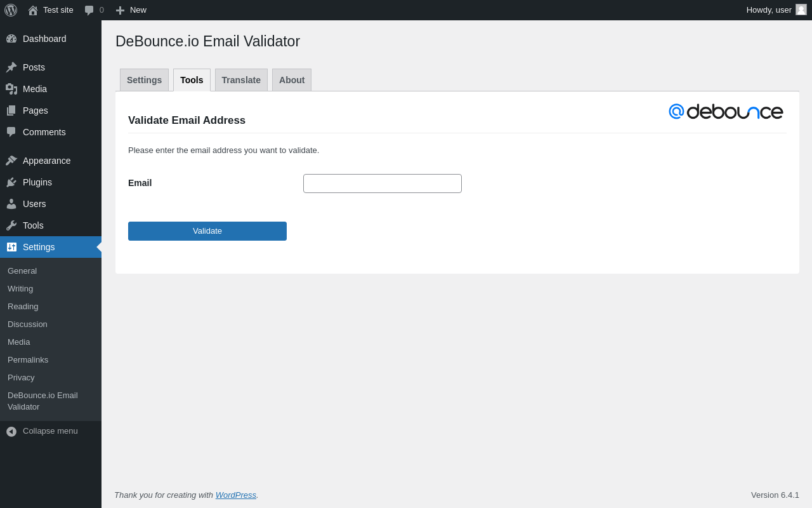This screenshot has height=508, width=812.
Task: Click the Users person icon
Action: (x=11, y=204)
